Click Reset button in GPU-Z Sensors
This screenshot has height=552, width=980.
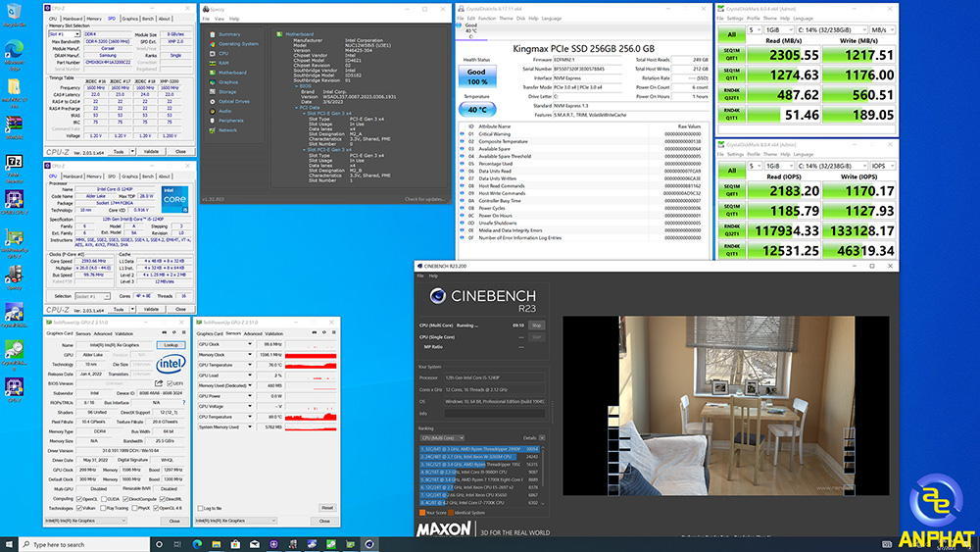[327, 508]
